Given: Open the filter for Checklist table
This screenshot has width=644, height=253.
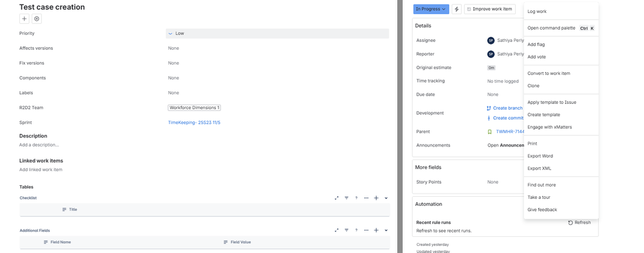Looking at the screenshot, I should 346,198.
